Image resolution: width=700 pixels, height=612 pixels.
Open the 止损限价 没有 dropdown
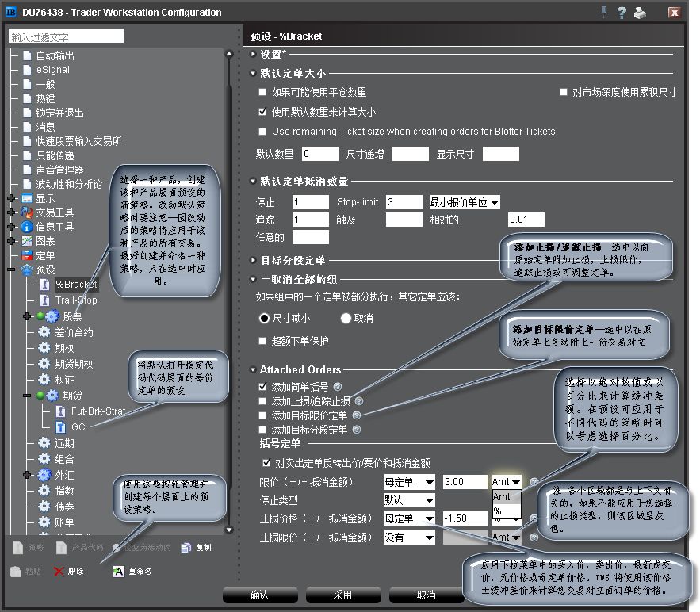point(409,537)
